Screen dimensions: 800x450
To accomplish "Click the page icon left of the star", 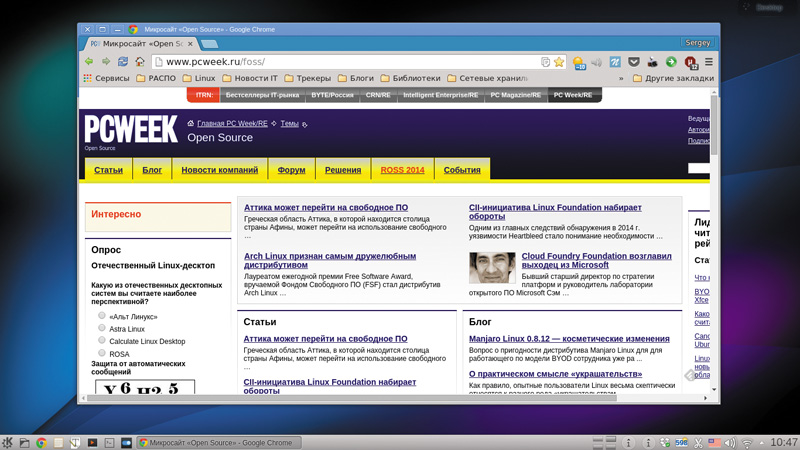I will [545, 62].
